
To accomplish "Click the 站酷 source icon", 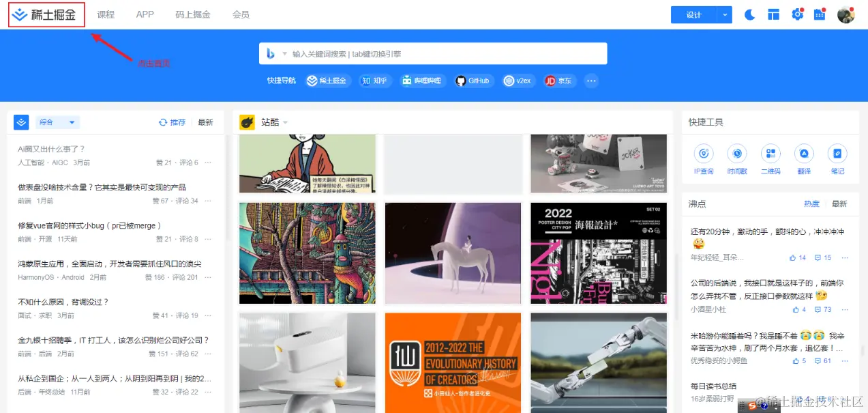I will tap(248, 122).
